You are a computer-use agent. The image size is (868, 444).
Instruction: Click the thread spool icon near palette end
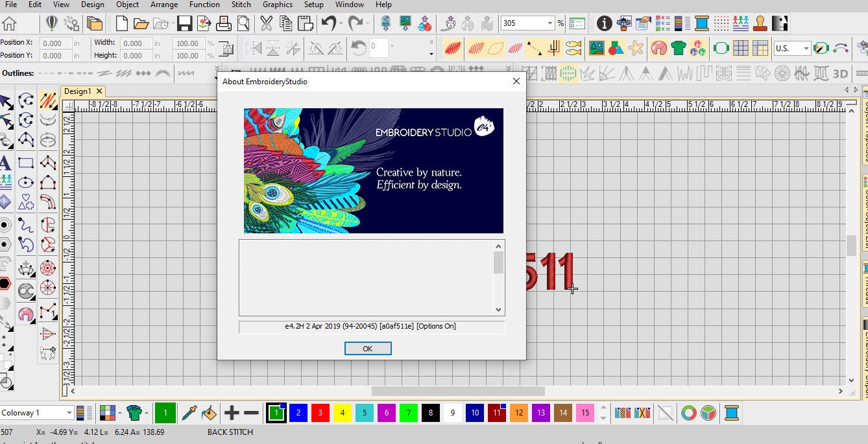(732, 412)
